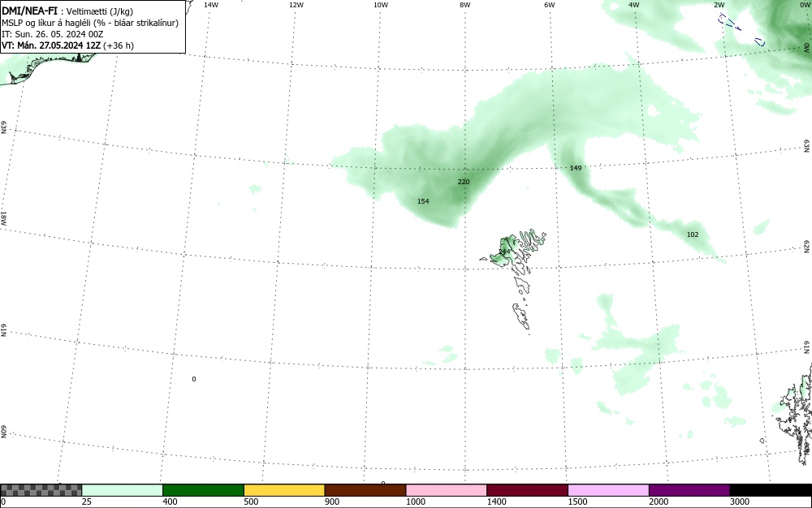Click the 2W longitude label
Screen dimensions: 812x508
(x=719, y=5)
